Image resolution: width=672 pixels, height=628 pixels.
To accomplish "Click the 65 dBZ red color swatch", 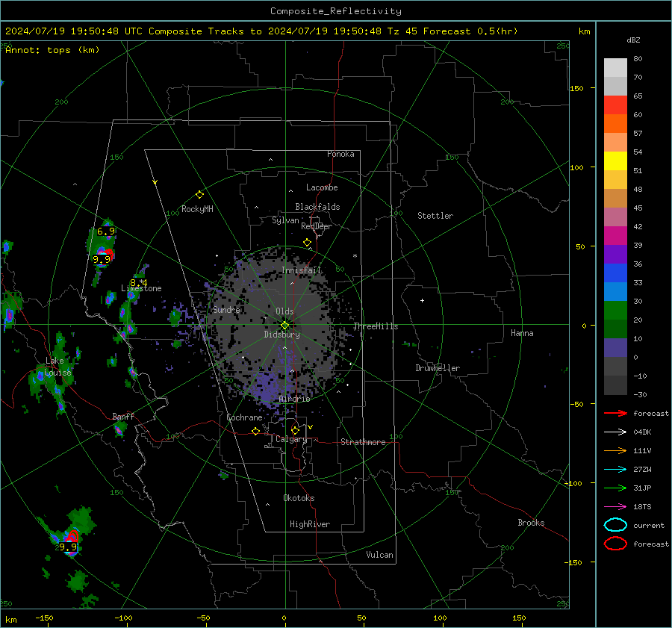I will tap(615, 105).
